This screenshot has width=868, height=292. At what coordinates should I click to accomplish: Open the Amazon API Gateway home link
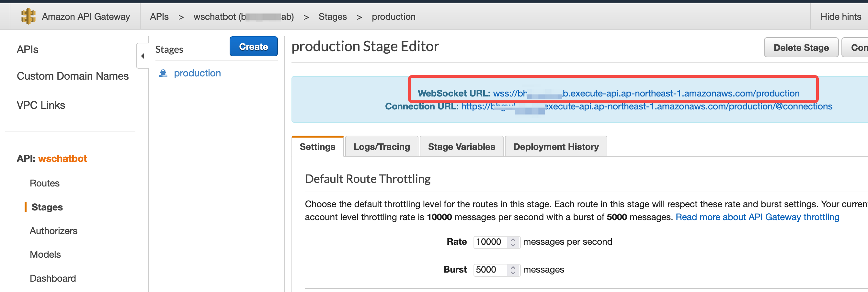86,17
